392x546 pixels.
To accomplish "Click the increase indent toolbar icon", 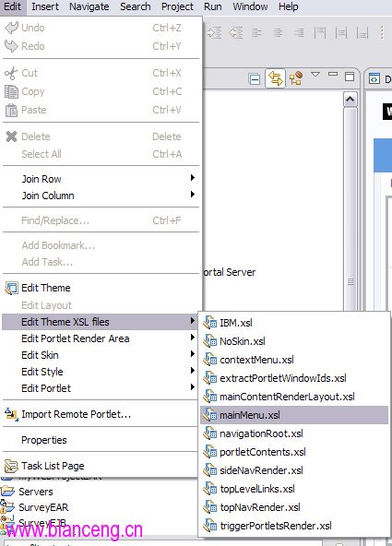I will coord(214,33).
